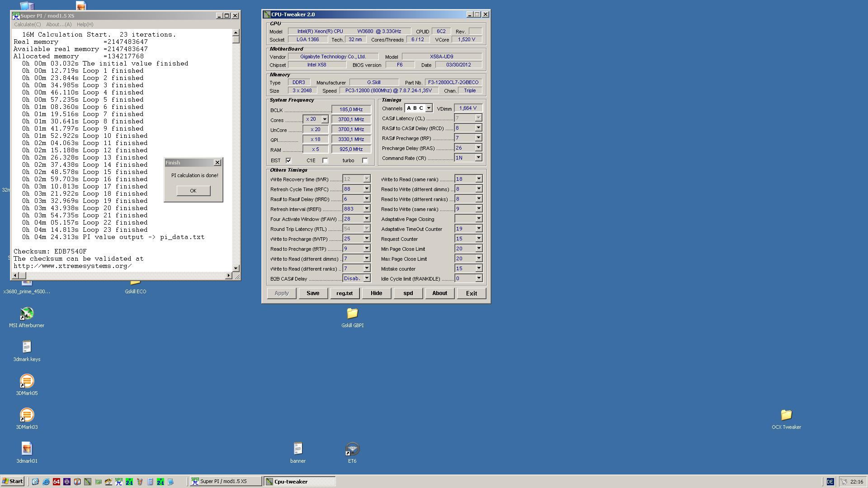Click the DE language indicator in tray
Image resolution: width=868 pixels, height=488 pixels.
830,482
